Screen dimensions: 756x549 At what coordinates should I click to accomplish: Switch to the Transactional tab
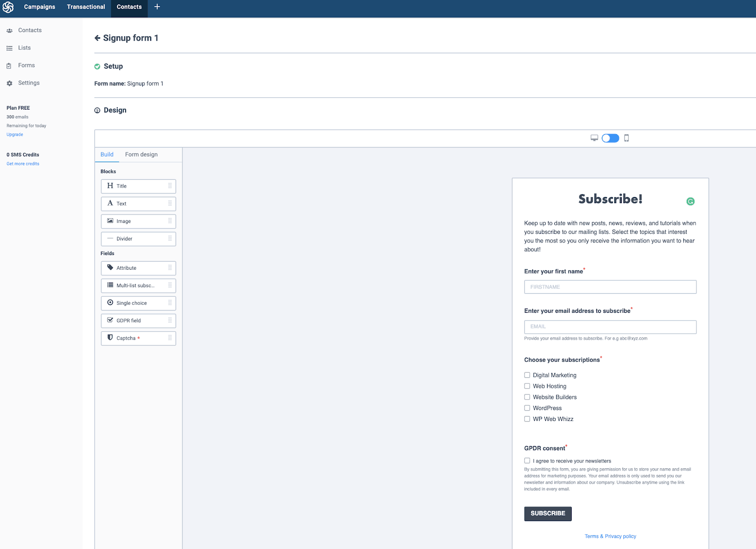[86, 7]
